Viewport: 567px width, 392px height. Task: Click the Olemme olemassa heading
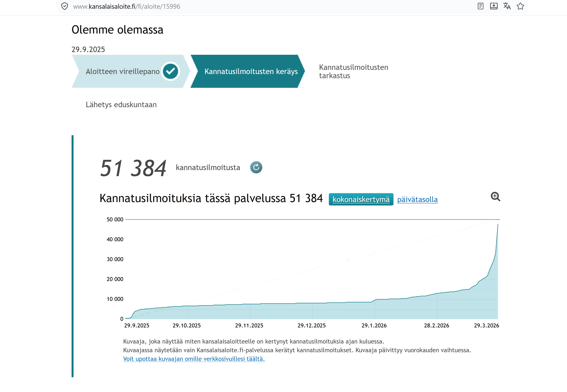point(117,30)
